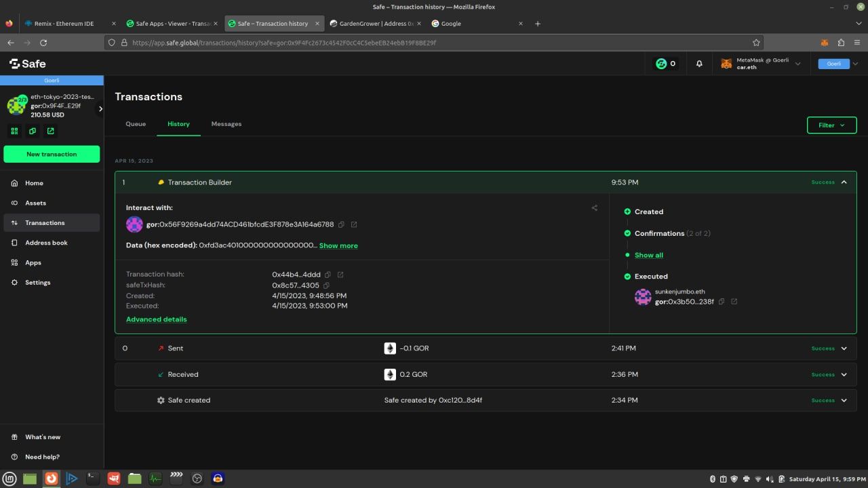Open the Firefox application menu
This screenshot has height=488, width=868.
858,42
